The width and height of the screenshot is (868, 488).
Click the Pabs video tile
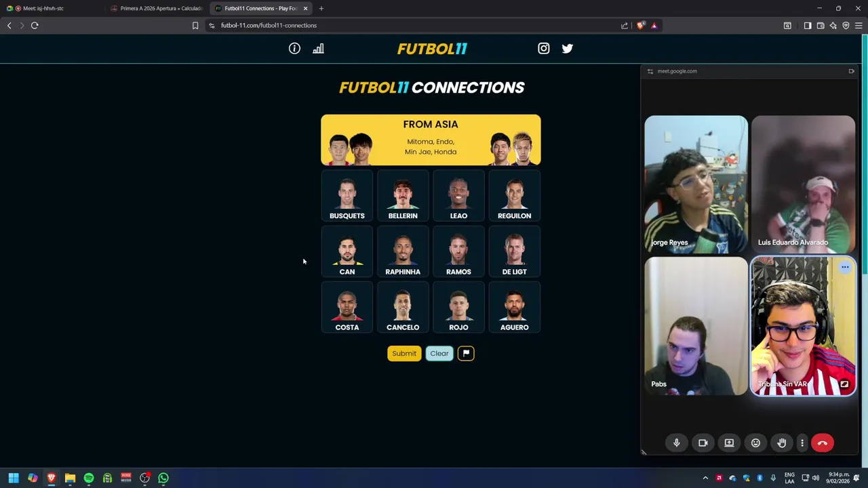click(x=696, y=326)
